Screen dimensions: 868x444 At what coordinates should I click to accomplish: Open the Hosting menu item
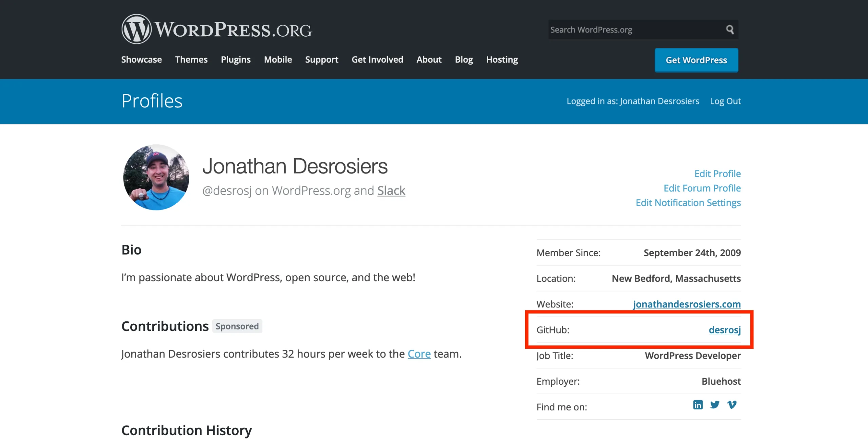pos(502,60)
